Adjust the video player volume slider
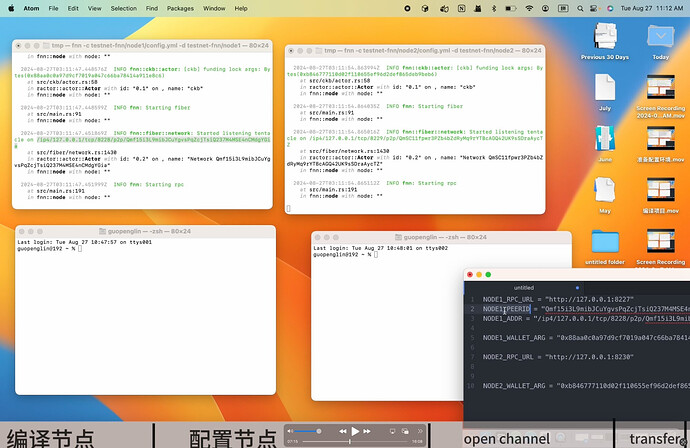The image size is (690, 448). tap(308, 431)
